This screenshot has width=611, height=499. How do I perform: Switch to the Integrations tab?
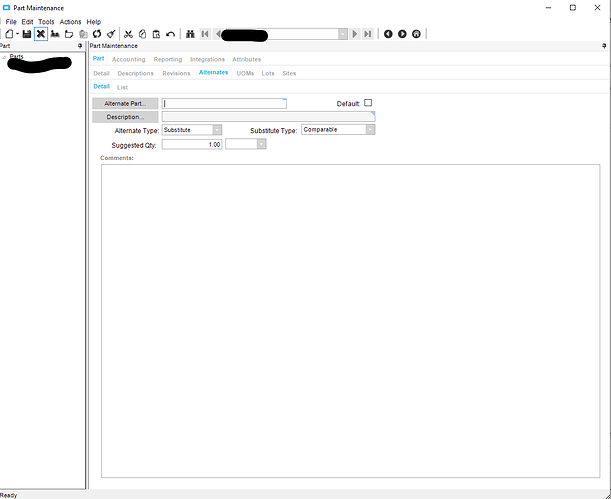(x=207, y=60)
